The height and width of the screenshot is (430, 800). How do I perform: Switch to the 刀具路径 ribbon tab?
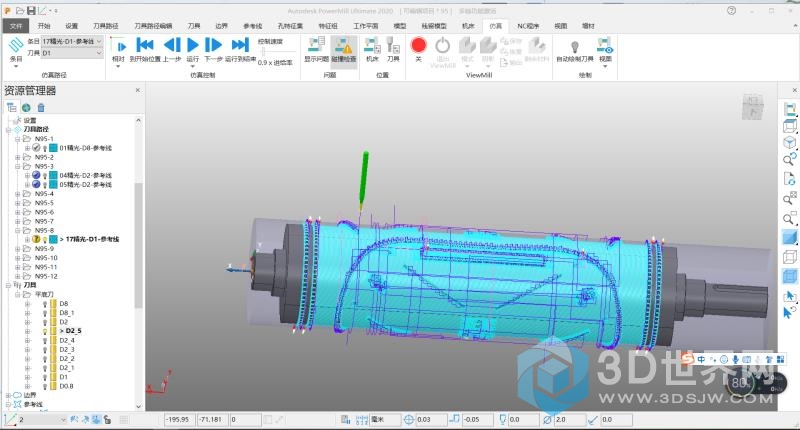click(x=106, y=26)
